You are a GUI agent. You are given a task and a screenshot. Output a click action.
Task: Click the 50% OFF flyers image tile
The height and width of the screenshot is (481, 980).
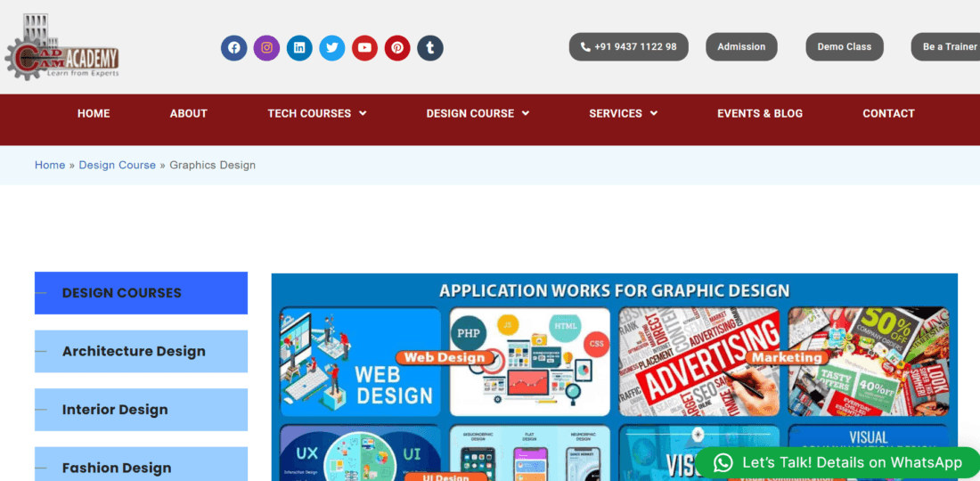[x=869, y=362]
